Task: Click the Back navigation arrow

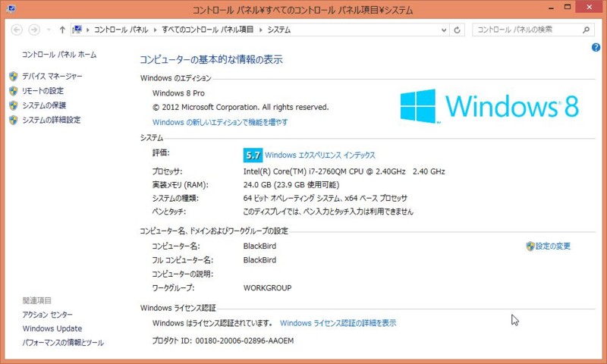Action: [x=17, y=30]
